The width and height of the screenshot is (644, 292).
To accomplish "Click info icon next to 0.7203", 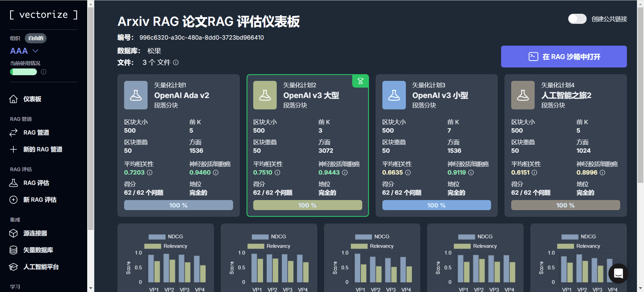I will tap(150, 173).
